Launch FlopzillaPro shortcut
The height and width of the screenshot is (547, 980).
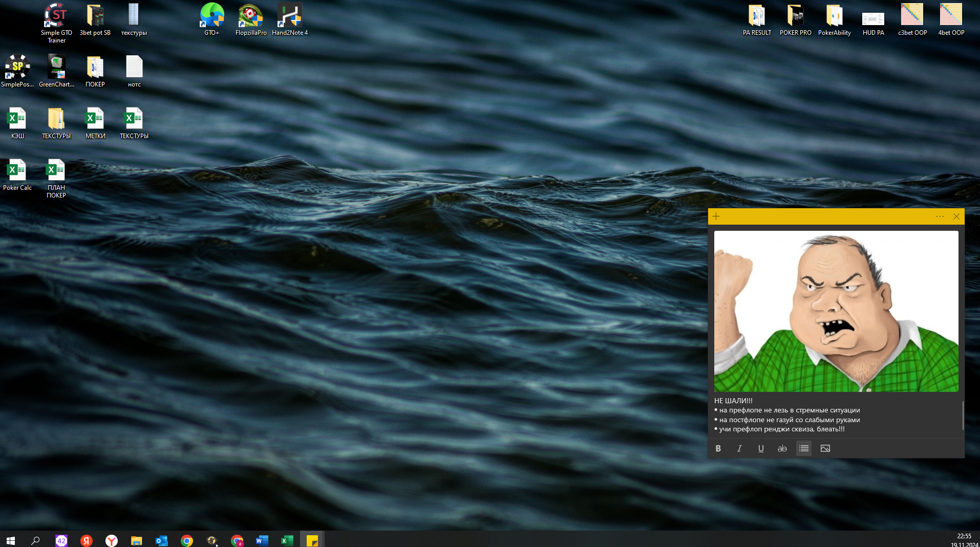pyautogui.click(x=251, y=19)
